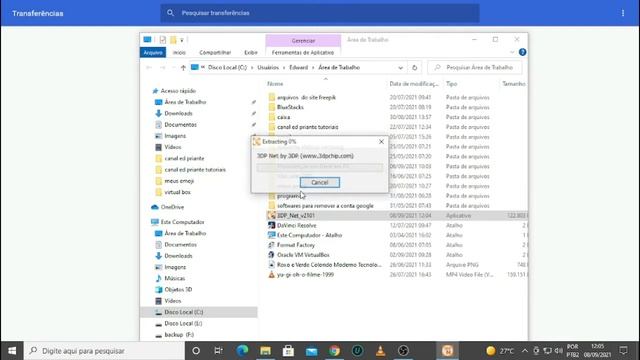Screen dimensions: 640x360
Task: Select virtual box in sidebar
Action: tap(177, 192)
